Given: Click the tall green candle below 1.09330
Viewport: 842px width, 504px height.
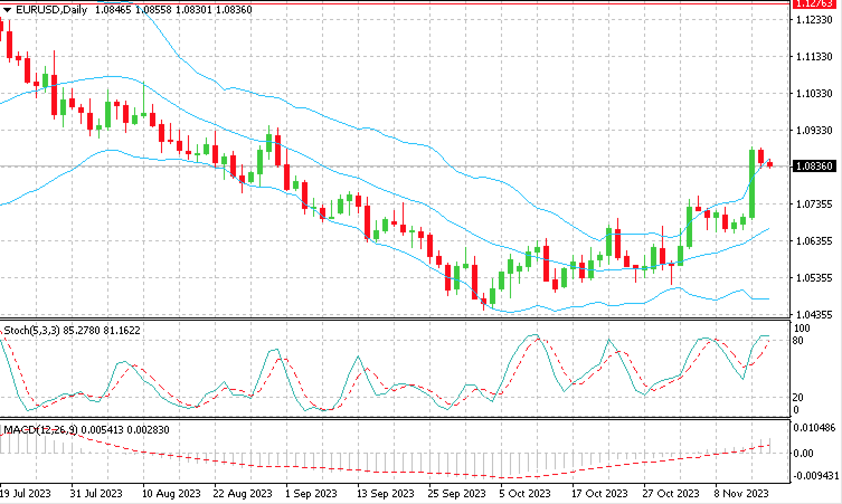Looking at the screenshot, I should coord(752,183).
